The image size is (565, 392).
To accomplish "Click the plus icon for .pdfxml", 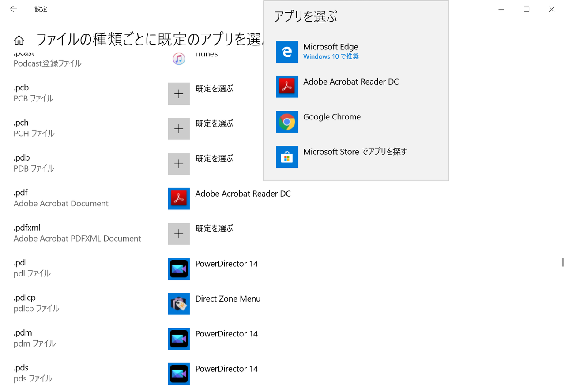I will click(x=179, y=234).
